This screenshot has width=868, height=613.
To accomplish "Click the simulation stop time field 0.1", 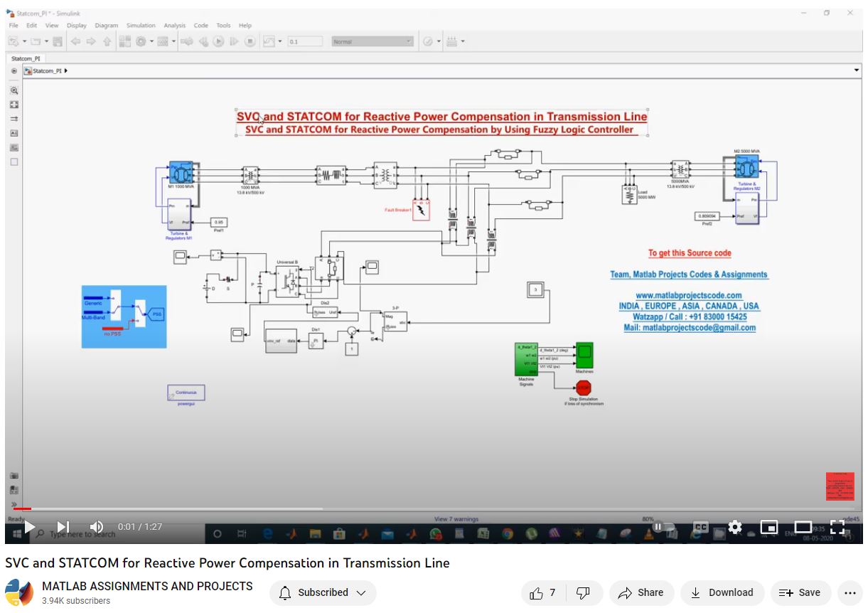I will point(304,42).
